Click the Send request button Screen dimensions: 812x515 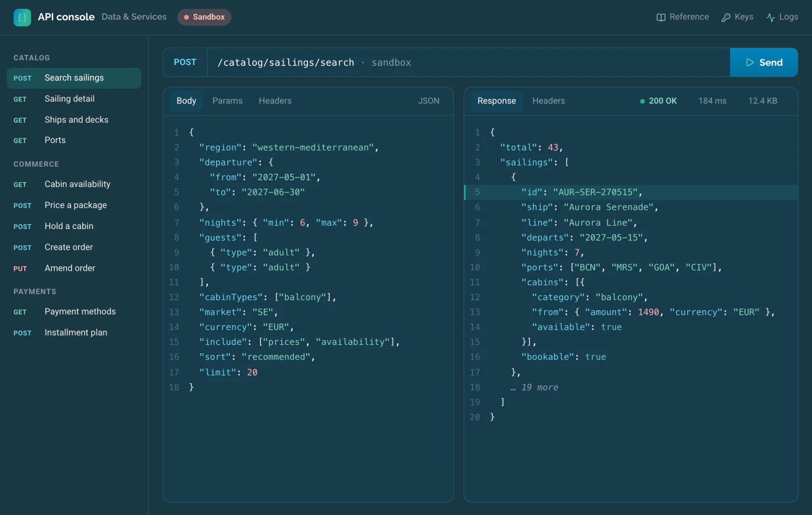764,62
